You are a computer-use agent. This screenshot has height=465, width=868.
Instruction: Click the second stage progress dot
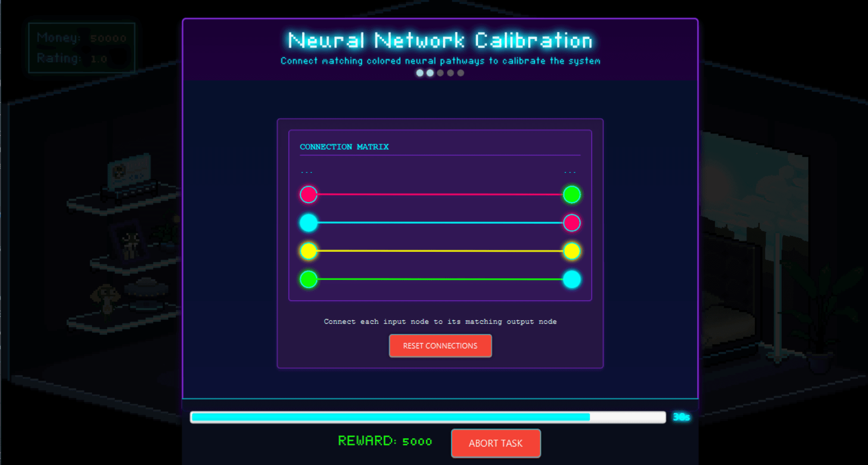pyautogui.click(x=430, y=73)
